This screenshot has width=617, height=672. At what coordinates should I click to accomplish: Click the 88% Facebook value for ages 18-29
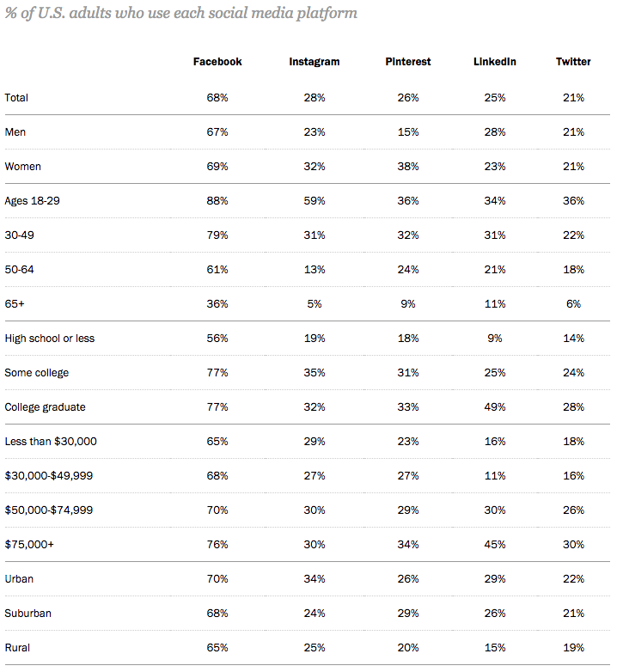coord(217,201)
